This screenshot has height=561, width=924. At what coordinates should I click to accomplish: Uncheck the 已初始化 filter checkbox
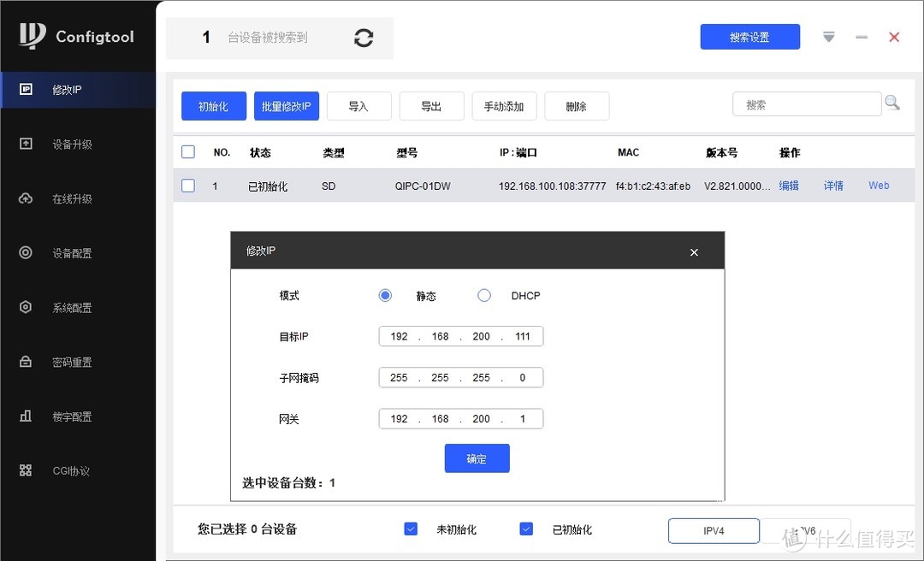(x=525, y=529)
